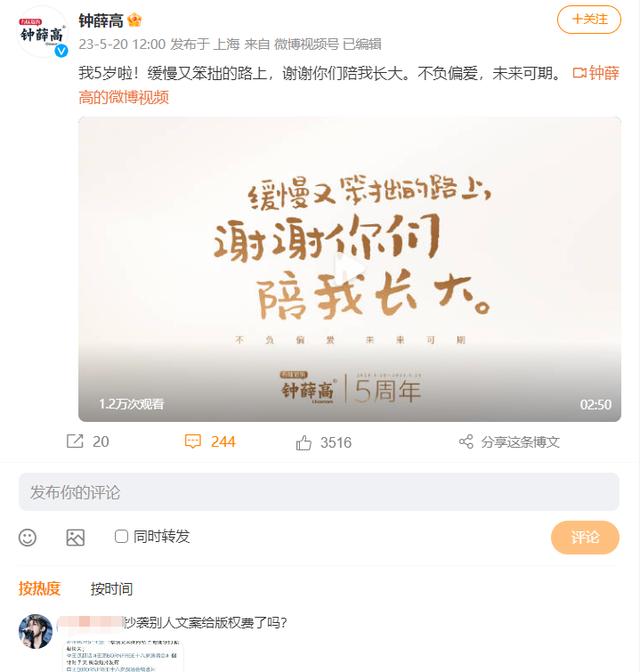
Task: Open the emoji picker smiley icon
Action: point(27,537)
